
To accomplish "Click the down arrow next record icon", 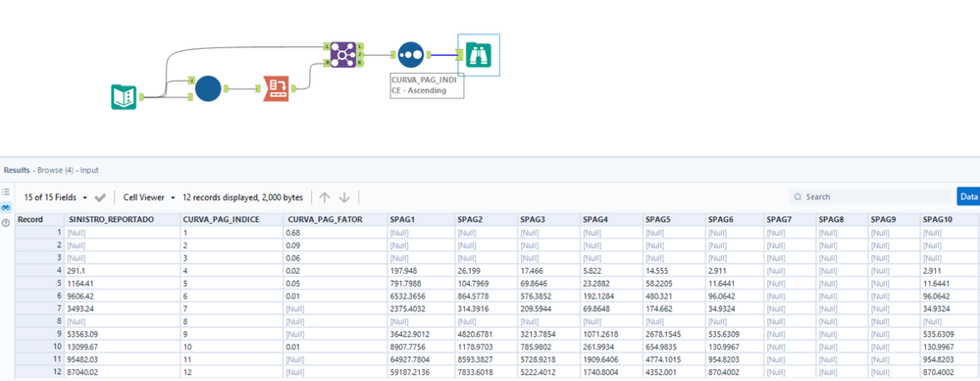I will pyautogui.click(x=344, y=197).
